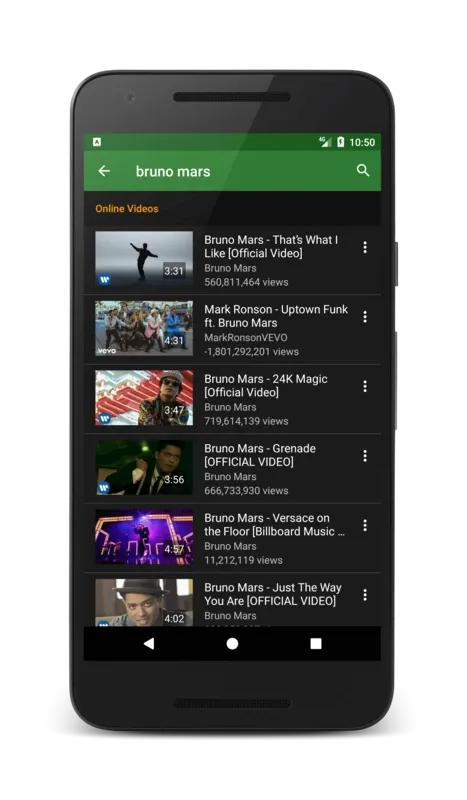Open Grenade video thumbnail
Image resolution: width=467 pixels, height=800 pixels.
(x=144, y=467)
